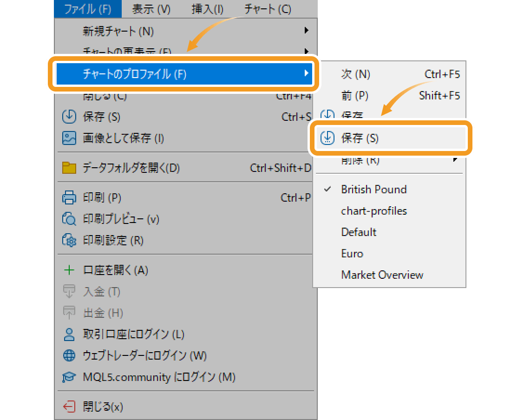Click the yellow data folder icon
This screenshot has width=511, height=420.
69,168
